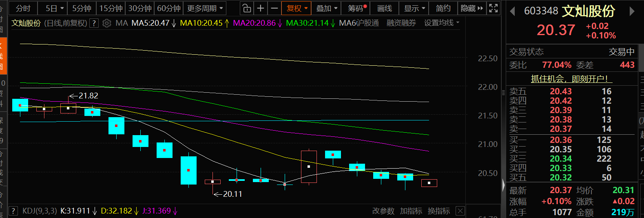The image size is (644, 218).
Task: Close the KDJ indicator panel
Action: (x=460, y=211)
